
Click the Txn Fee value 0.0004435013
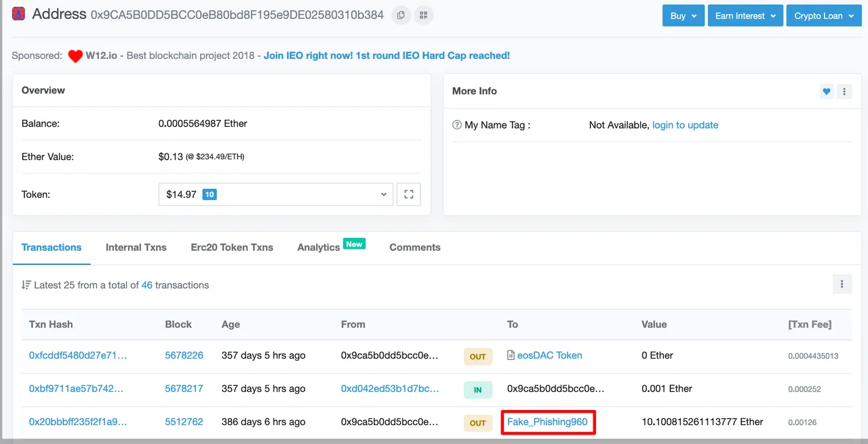813,356
